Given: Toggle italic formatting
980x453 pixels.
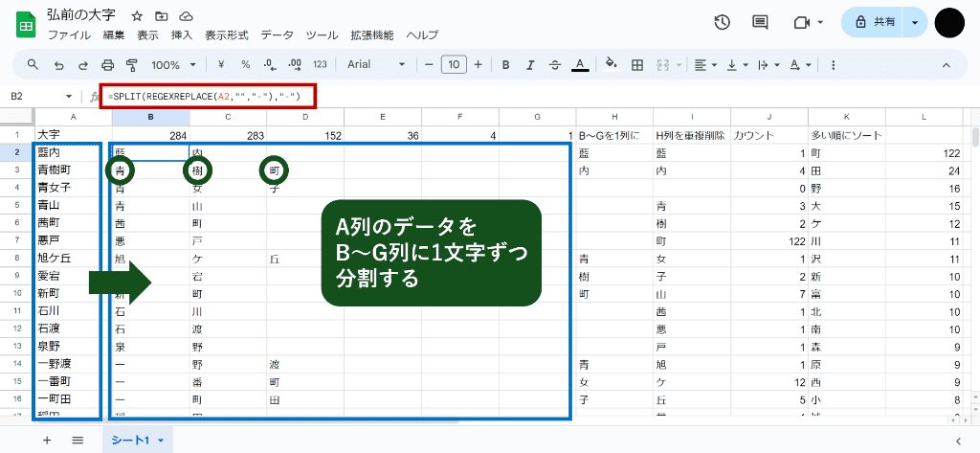Looking at the screenshot, I should tap(530, 65).
